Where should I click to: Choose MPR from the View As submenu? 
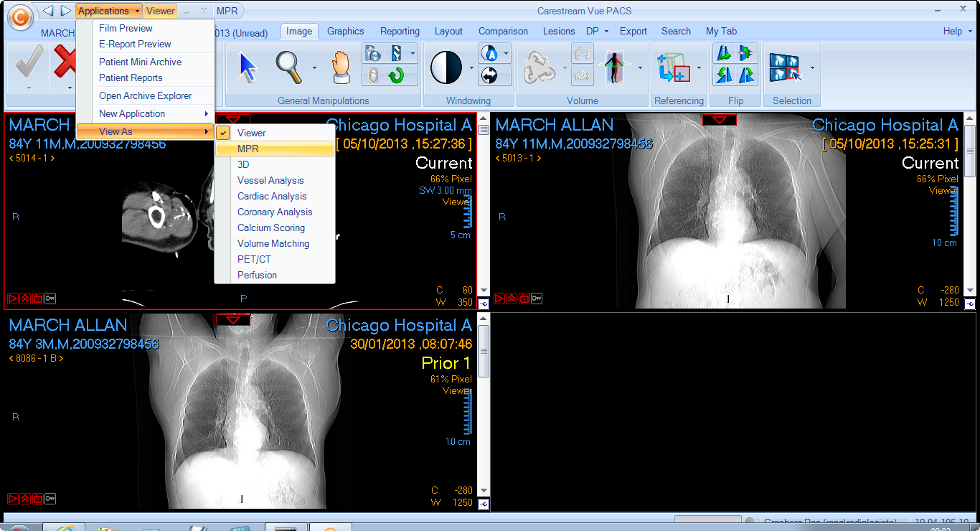[x=275, y=149]
